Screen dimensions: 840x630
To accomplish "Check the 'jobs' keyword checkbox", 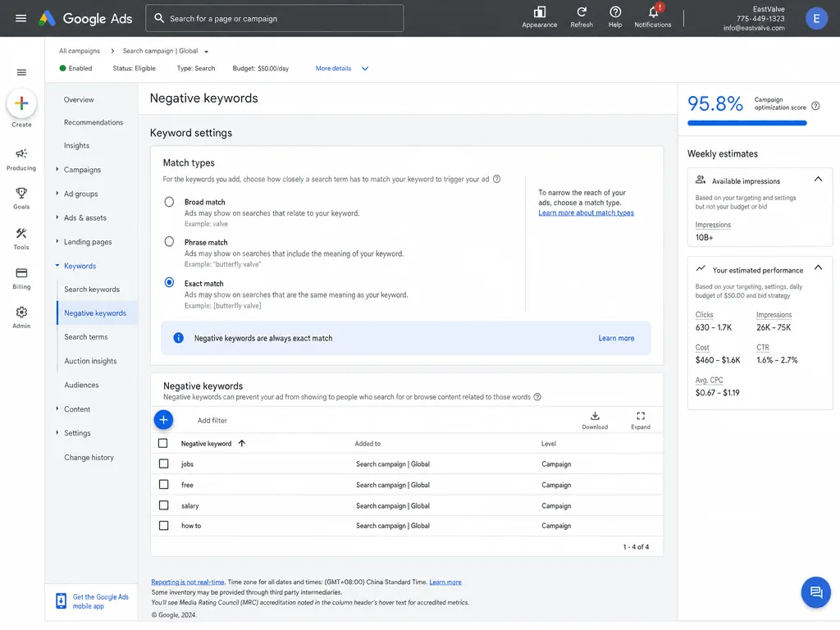I will pyautogui.click(x=164, y=464).
